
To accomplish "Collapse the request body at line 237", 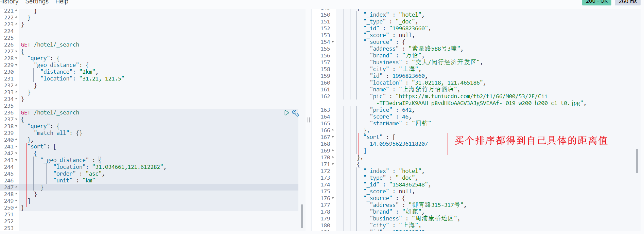I will [x=16, y=119].
